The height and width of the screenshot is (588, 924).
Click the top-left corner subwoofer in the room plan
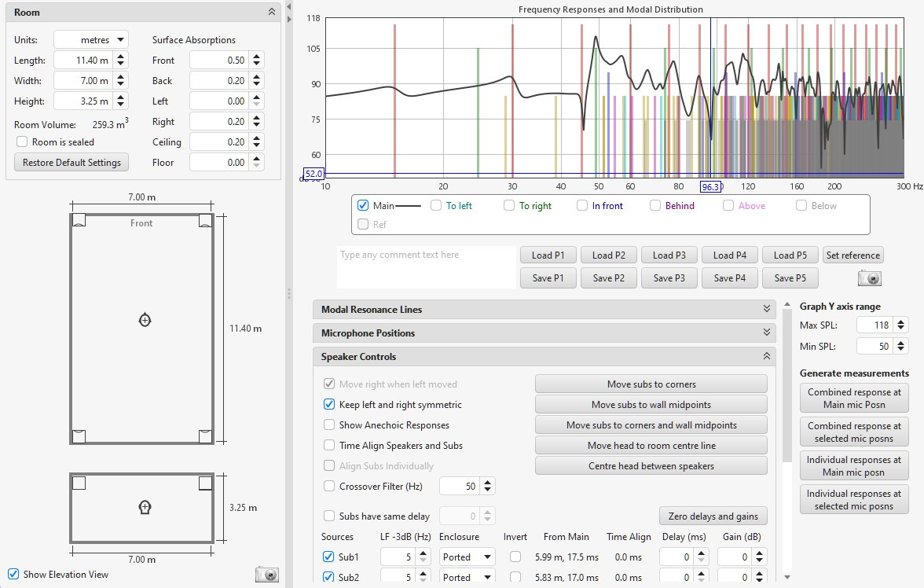pyautogui.click(x=77, y=221)
